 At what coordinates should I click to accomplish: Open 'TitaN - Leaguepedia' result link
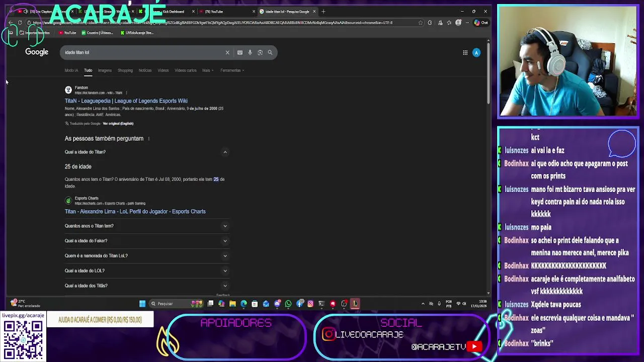pyautogui.click(x=126, y=101)
